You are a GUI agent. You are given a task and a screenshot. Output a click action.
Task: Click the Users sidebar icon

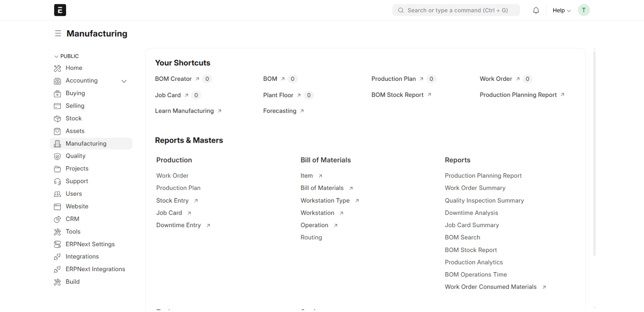(x=57, y=194)
